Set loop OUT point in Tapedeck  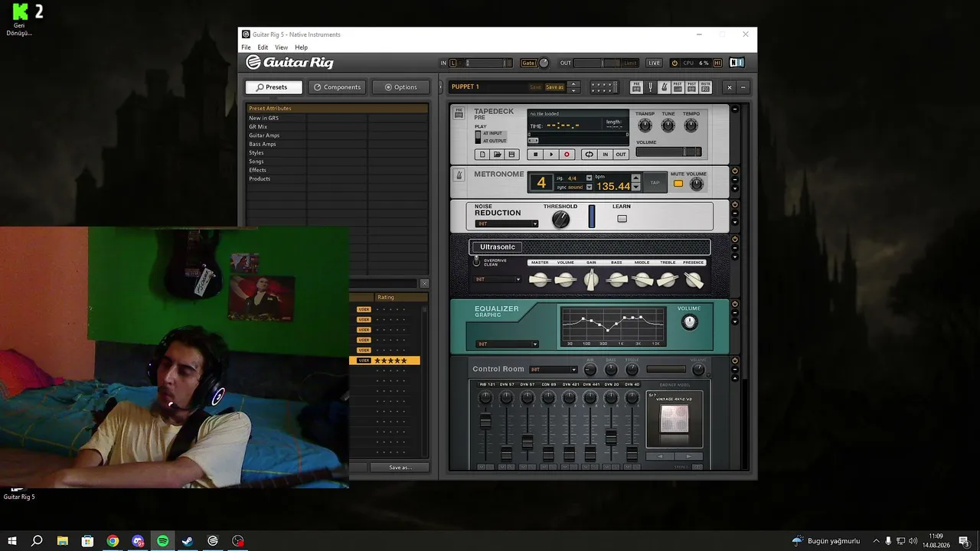[621, 155]
